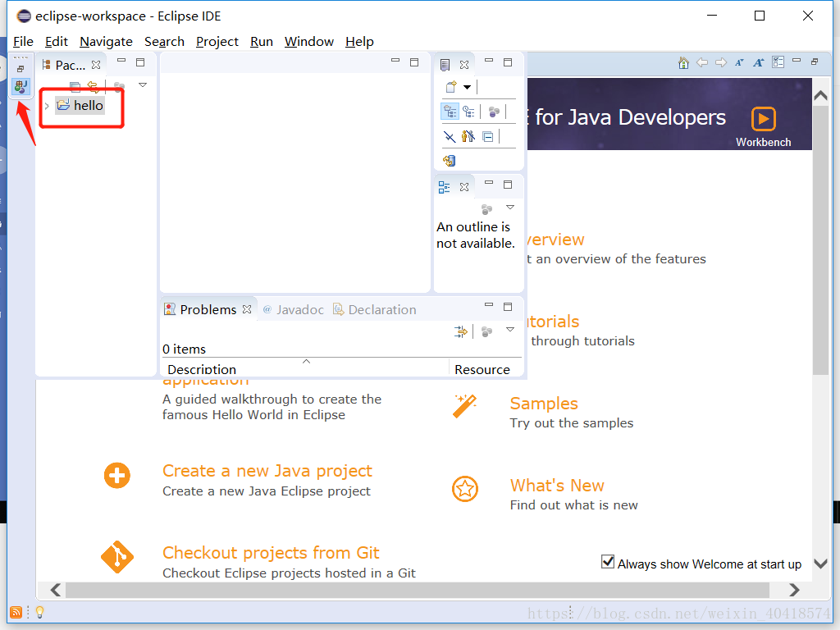Toggle Categorized presentation in Task List
The image size is (840, 630).
point(450,112)
